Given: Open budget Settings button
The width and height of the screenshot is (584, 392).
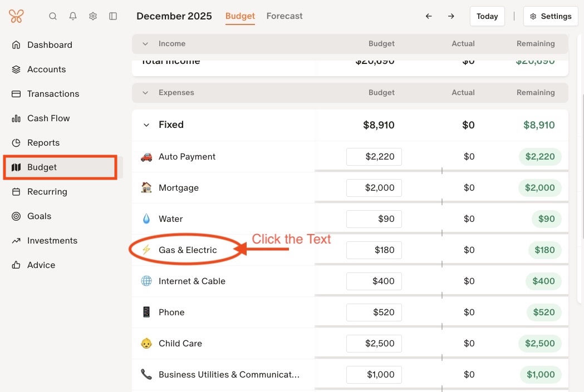Looking at the screenshot, I should tap(551, 16).
